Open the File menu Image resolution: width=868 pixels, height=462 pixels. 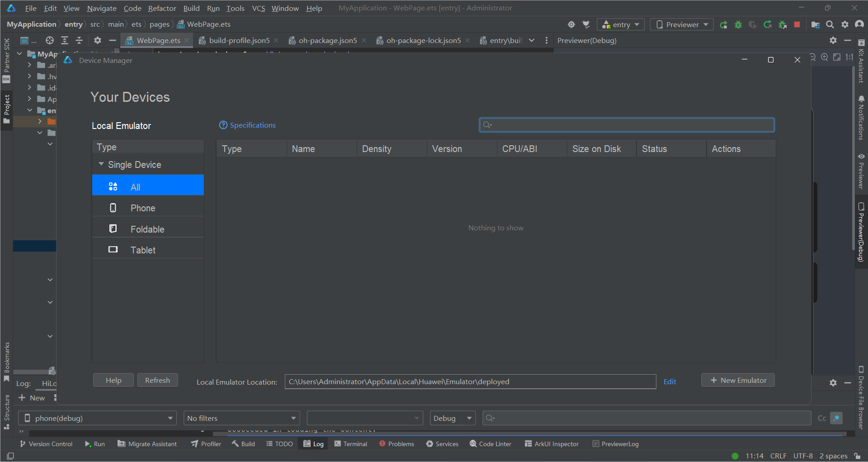coord(31,8)
